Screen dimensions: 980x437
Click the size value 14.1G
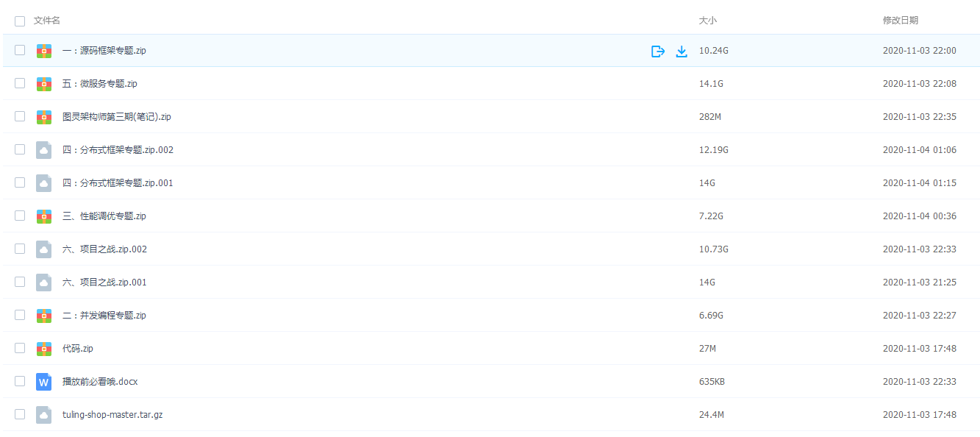click(x=711, y=84)
